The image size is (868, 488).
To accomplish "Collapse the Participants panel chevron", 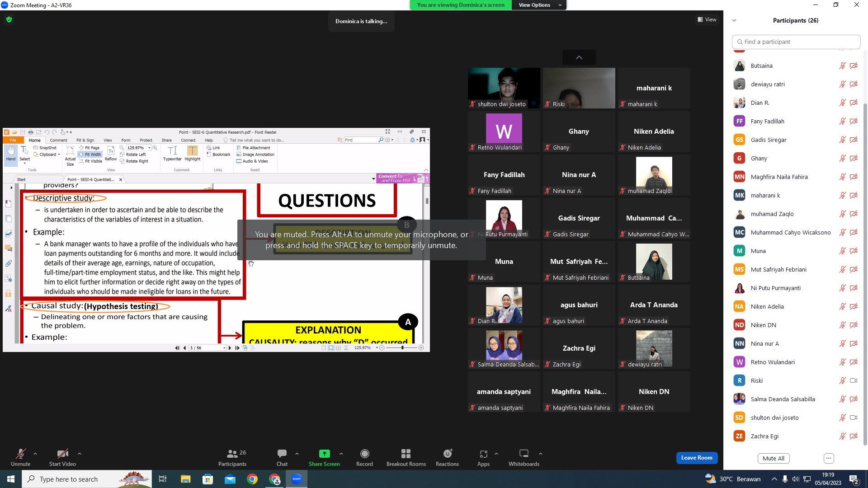I will click(734, 20).
